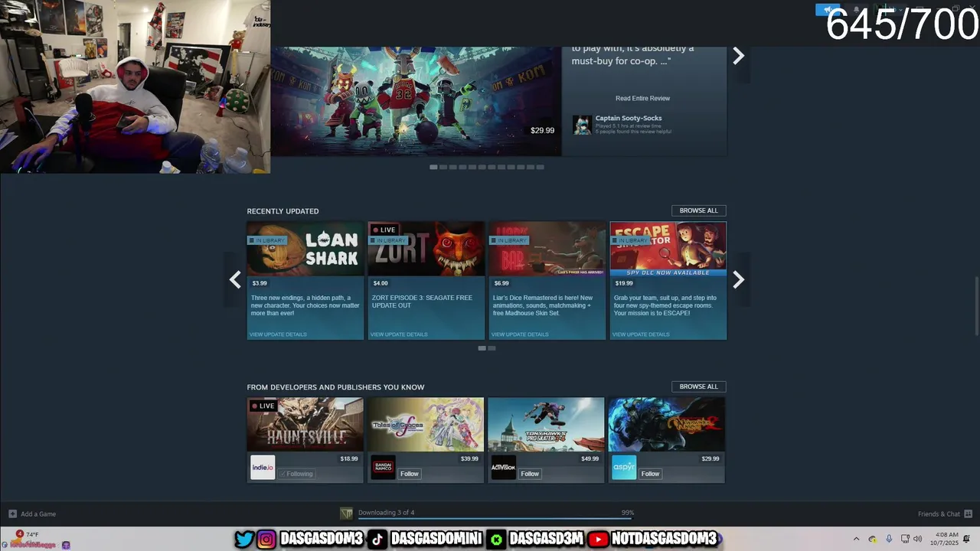Click the microphone tray icon
This screenshot has width=980, height=551.
[x=889, y=539]
